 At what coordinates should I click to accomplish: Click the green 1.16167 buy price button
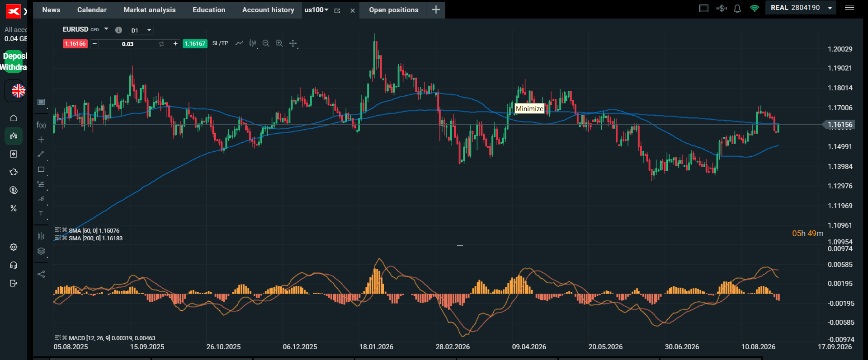[x=195, y=44]
